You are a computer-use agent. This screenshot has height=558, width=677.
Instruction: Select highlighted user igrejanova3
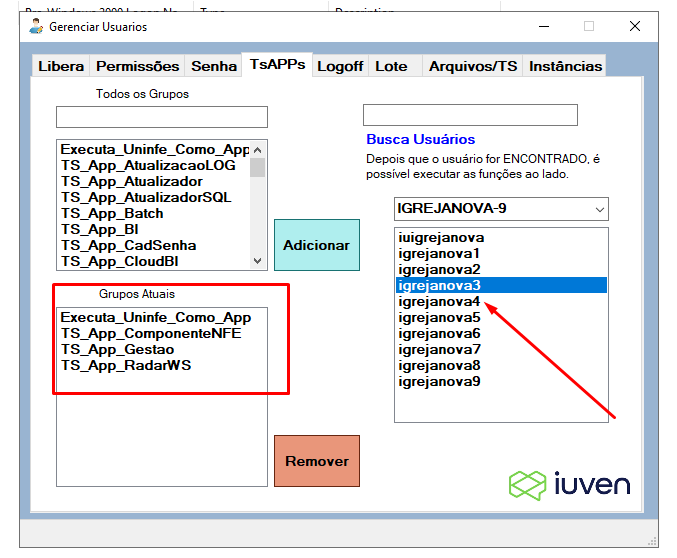click(501, 285)
